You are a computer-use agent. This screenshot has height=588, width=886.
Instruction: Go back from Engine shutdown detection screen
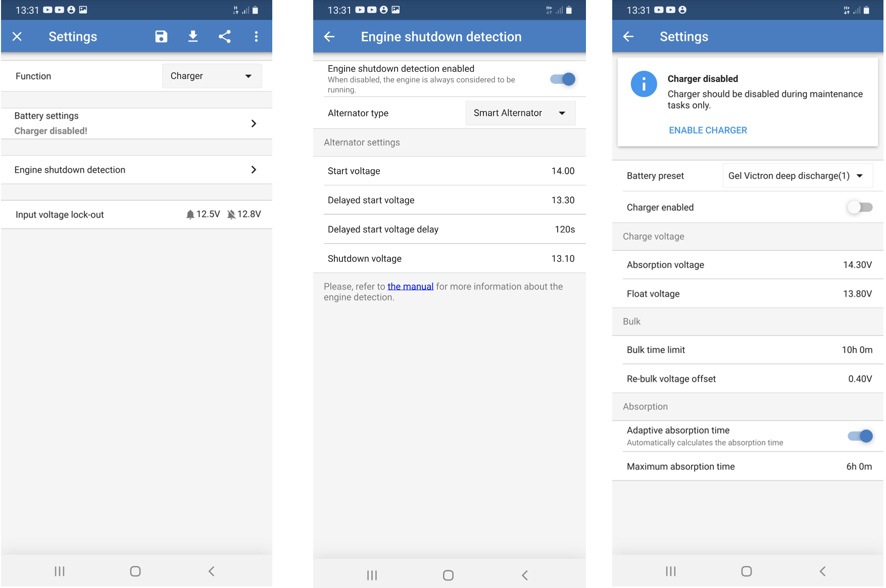pyautogui.click(x=329, y=36)
